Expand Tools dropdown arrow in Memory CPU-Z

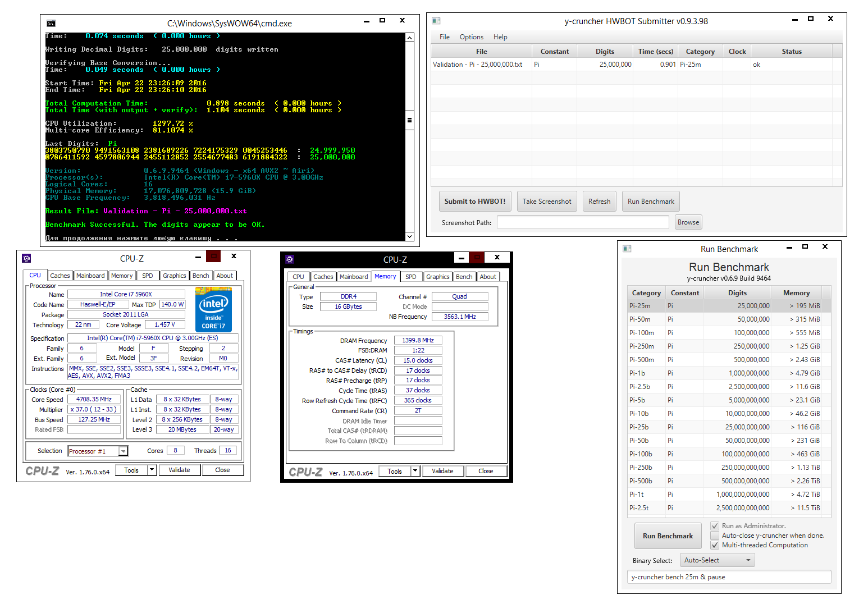[415, 471]
